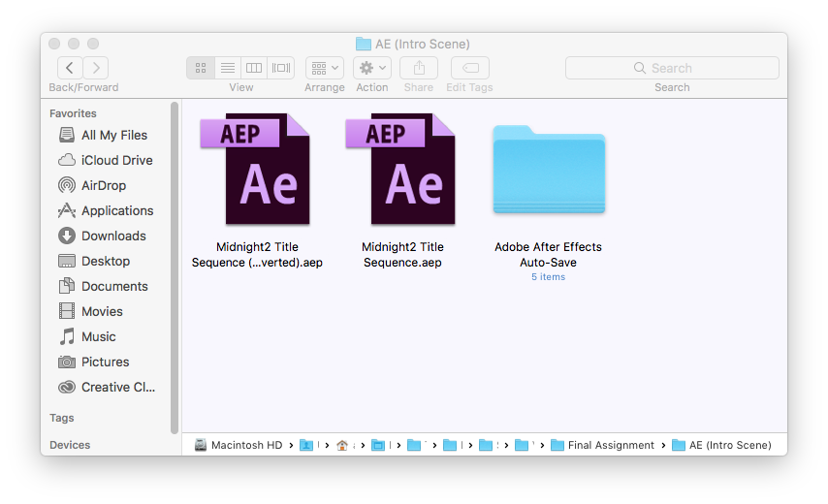Switch to column view

[254, 68]
